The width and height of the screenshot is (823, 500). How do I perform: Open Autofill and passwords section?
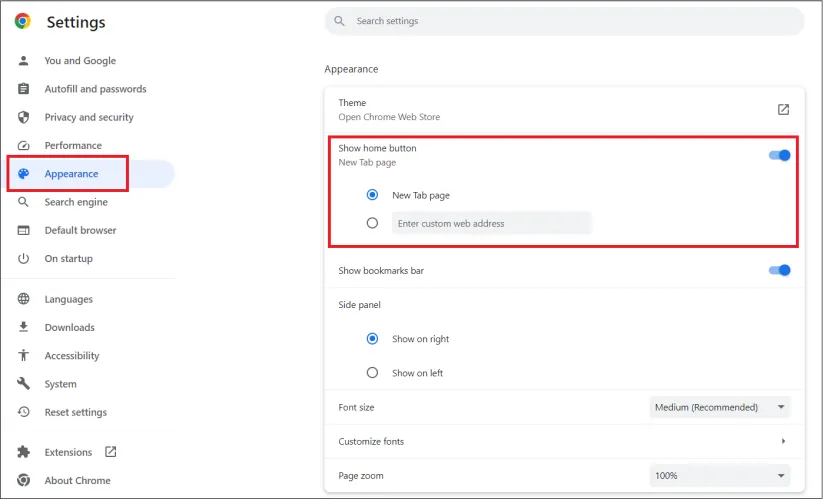(x=95, y=89)
